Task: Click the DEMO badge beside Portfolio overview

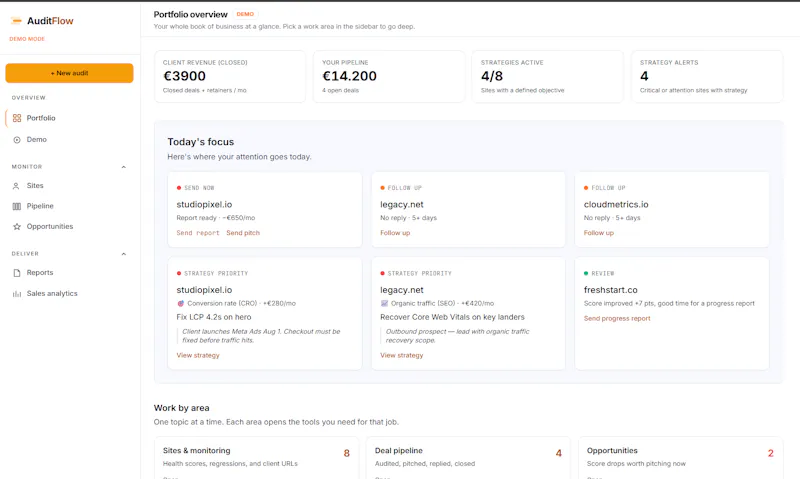Action: (245, 14)
